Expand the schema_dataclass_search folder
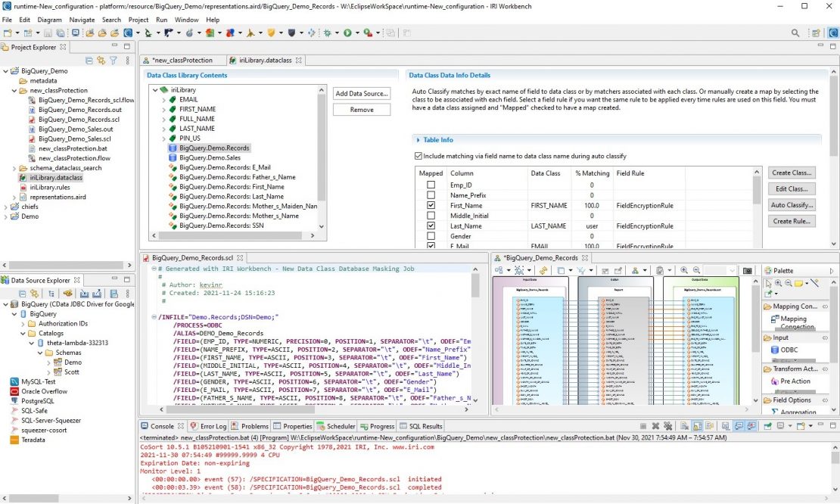Image resolution: width=840 pixels, height=504 pixels. (14, 168)
